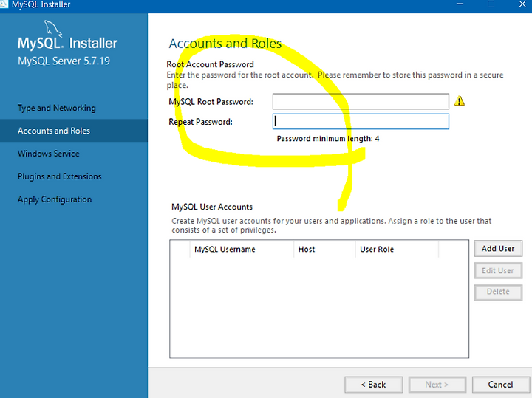Click the 'MySQL User Accounts' heading
The width and height of the screenshot is (532, 398).
[212, 207]
